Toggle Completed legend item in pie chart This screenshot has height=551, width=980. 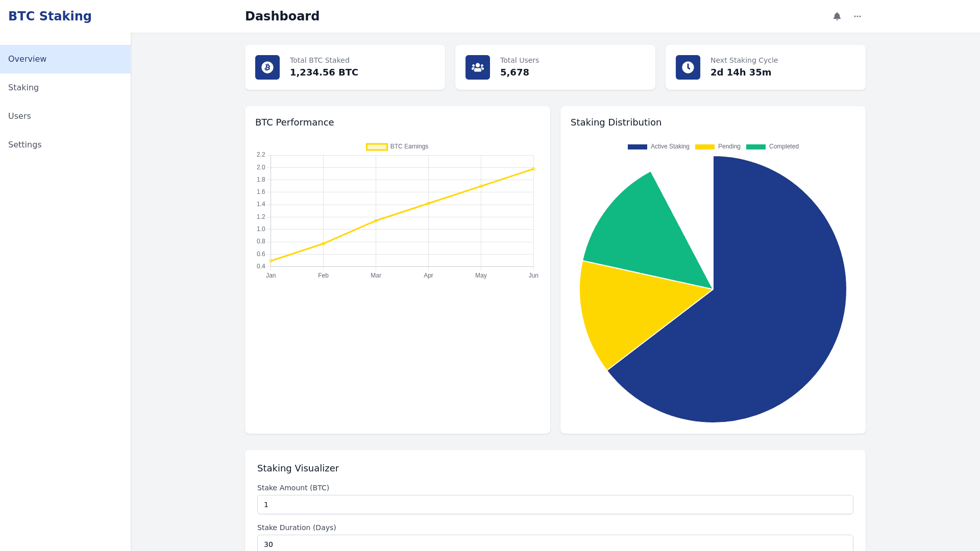[x=772, y=147]
